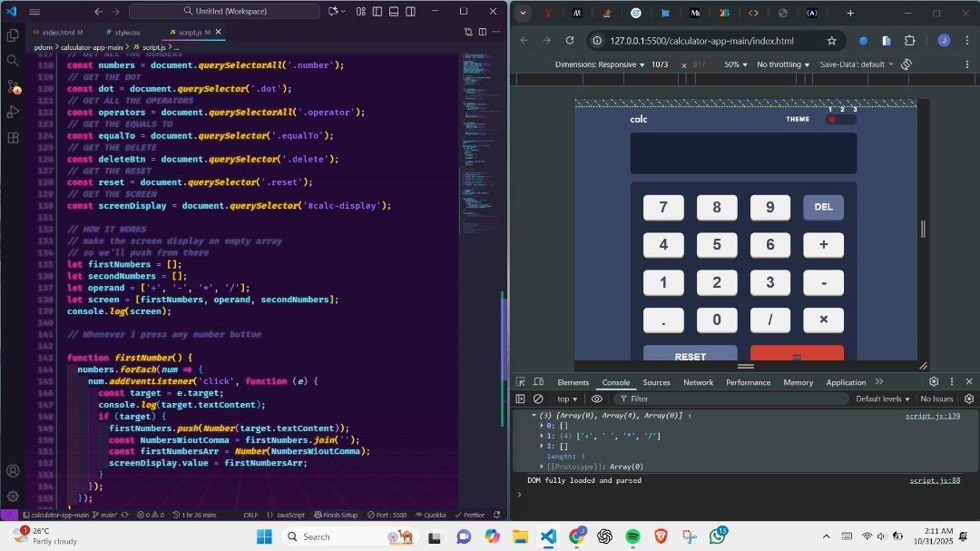
Task: Open the VS Code hamburger menu
Action: pyautogui.click(x=34, y=11)
